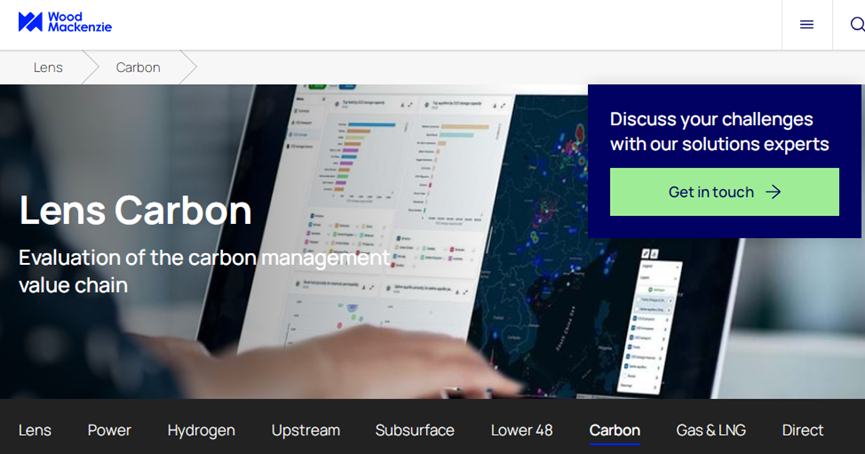The height and width of the screenshot is (454, 865).
Task: Select the Hydrogen tab
Action: (x=201, y=430)
